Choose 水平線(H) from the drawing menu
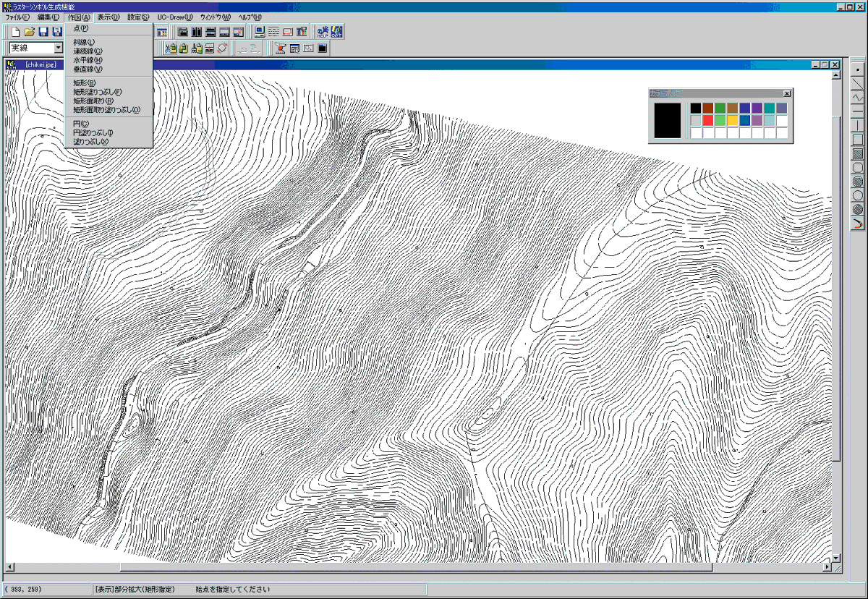This screenshot has width=868, height=599. pyautogui.click(x=109, y=60)
